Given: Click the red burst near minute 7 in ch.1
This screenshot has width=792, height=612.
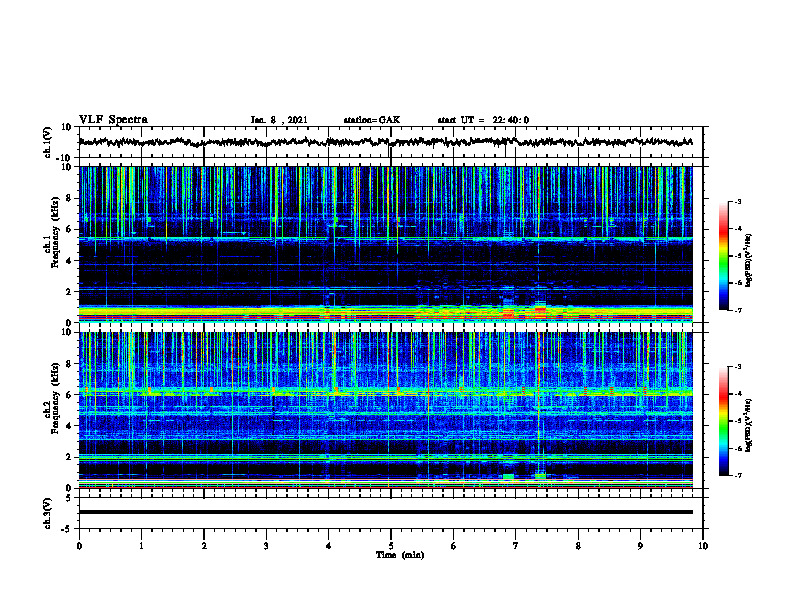Looking at the screenshot, I should [x=509, y=313].
